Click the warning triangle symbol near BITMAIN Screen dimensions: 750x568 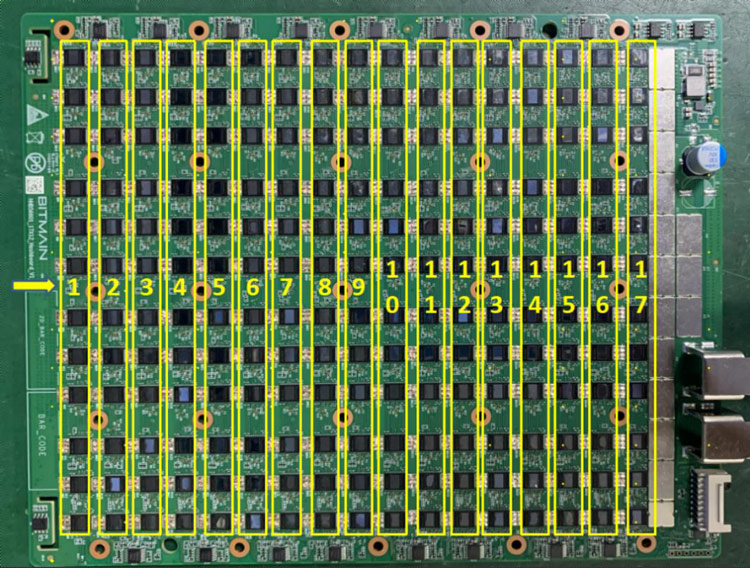[x=40, y=115]
